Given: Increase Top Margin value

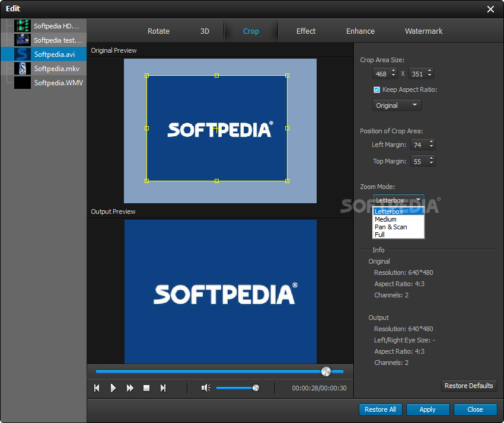Looking at the screenshot, I should [x=431, y=159].
